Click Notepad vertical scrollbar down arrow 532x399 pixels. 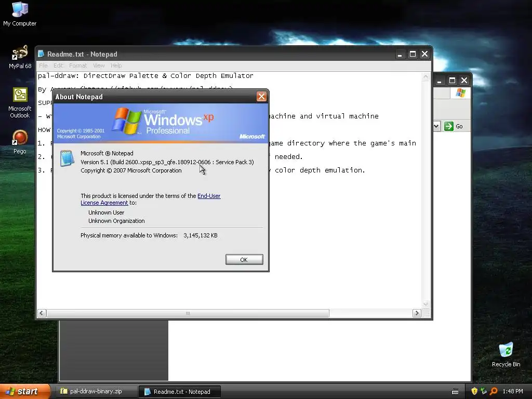[x=425, y=304]
